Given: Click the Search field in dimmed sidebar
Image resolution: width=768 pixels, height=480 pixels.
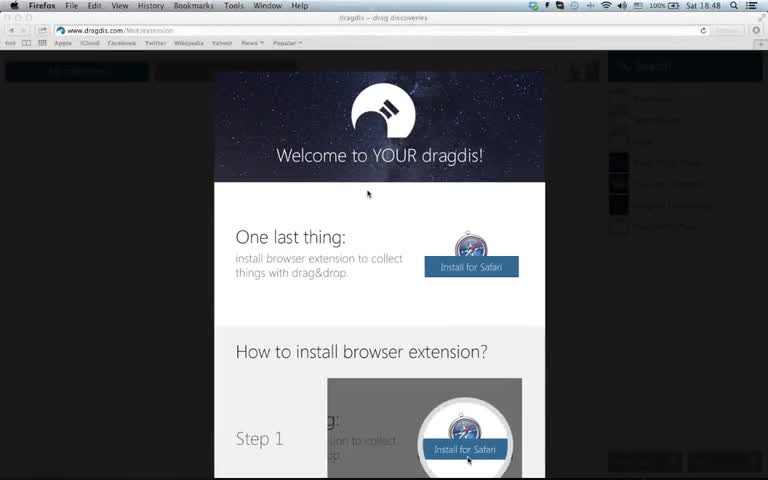Looking at the screenshot, I should (x=685, y=66).
